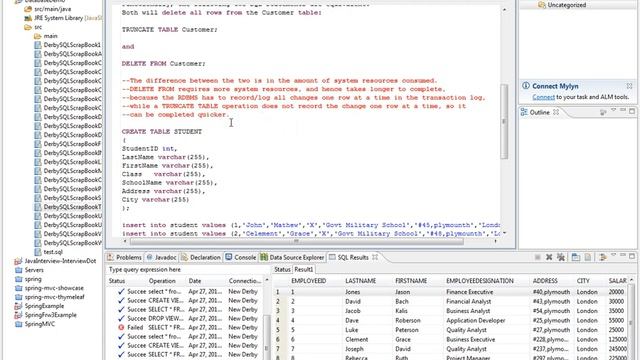Toggle text mode in SQL Results toolbar

click(588, 257)
